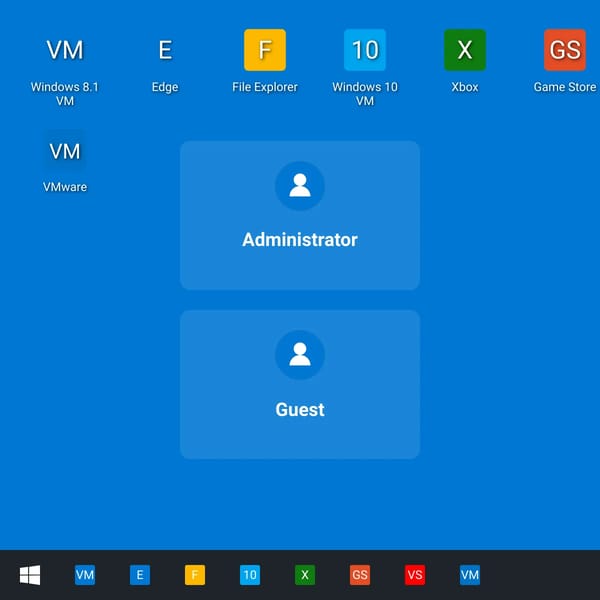This screenshot has width=600, height=600.
Task: Click the 10 taskbar icon
Action: (x=250, y=575)
